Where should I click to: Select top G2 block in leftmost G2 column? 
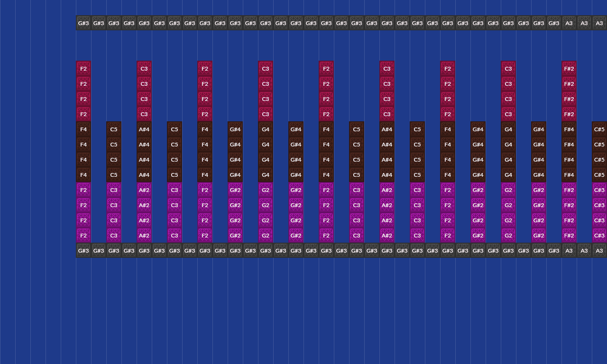pyautogui.click(x=266, y=190)
